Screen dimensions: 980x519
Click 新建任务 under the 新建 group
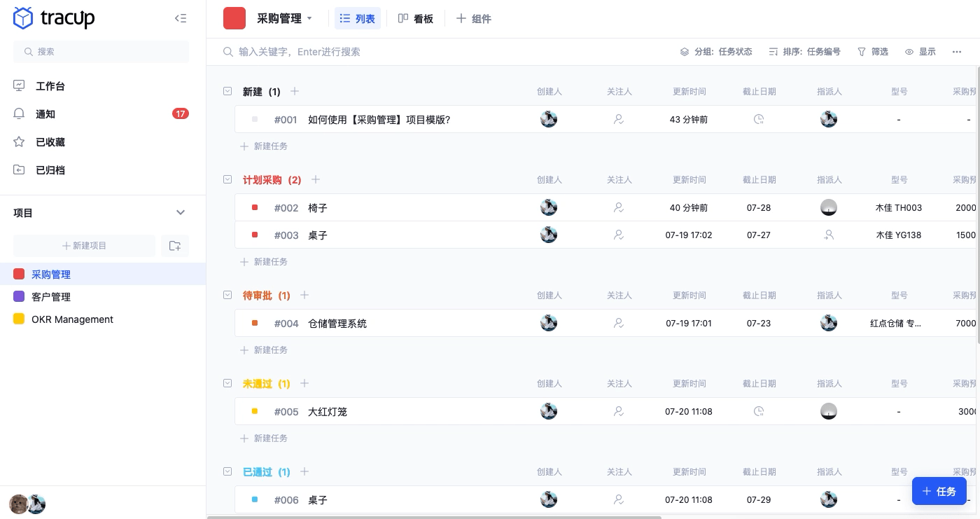(264, 146)
